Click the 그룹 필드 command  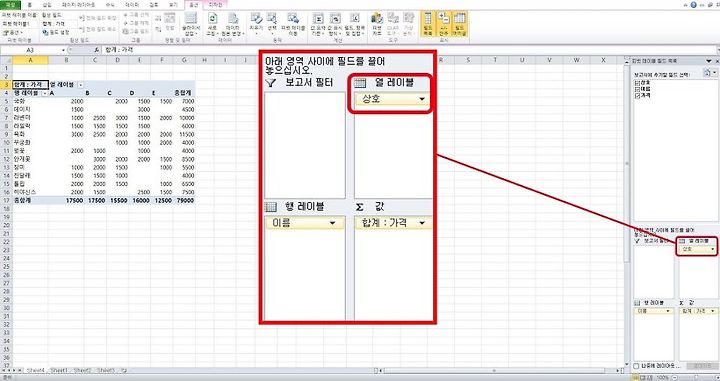pos(136,32)
